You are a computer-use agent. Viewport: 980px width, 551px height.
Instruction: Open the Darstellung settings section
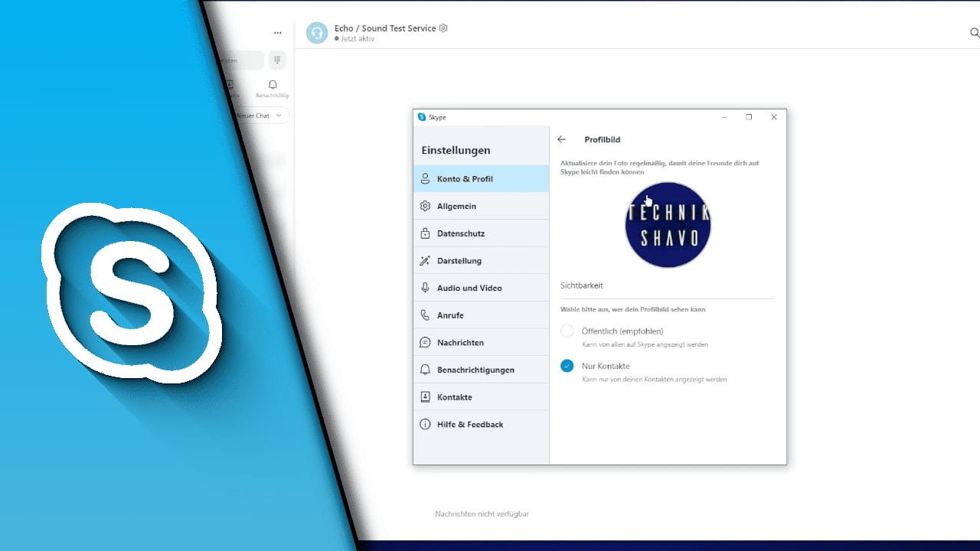pos(481,260)
